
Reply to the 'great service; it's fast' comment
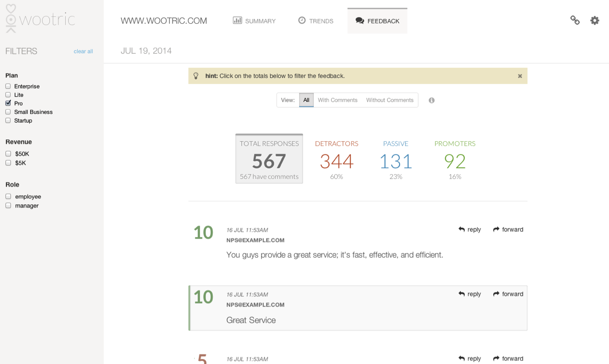[469, 230]
